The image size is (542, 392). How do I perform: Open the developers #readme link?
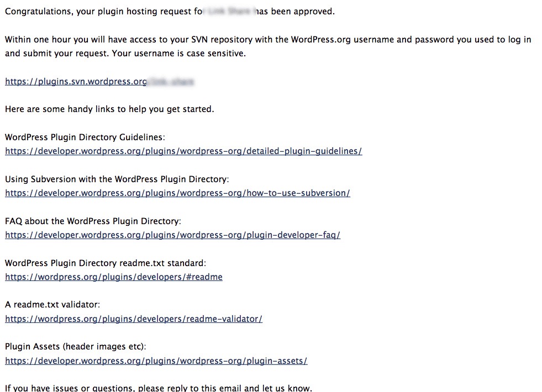(113, 277)
